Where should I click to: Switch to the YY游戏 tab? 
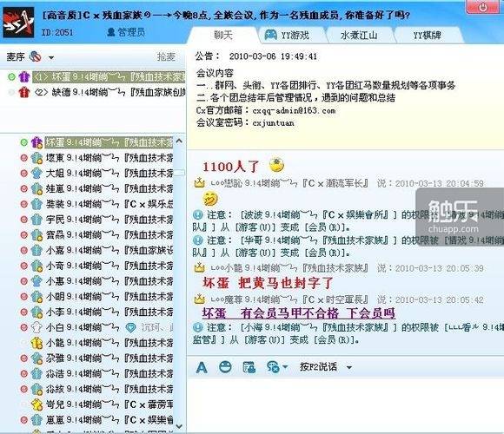pyautogui.click(x=287, y=35)
